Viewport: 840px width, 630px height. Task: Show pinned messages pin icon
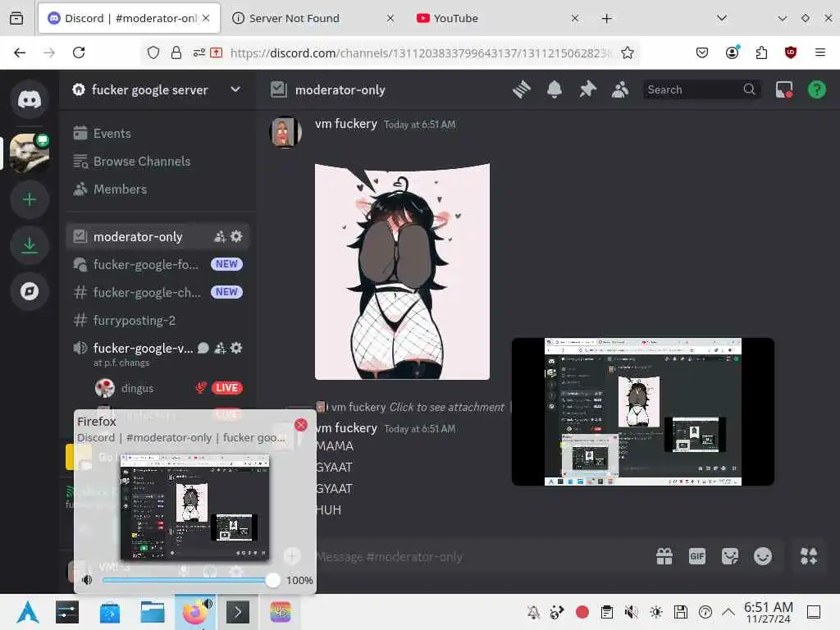click(587, 89)
